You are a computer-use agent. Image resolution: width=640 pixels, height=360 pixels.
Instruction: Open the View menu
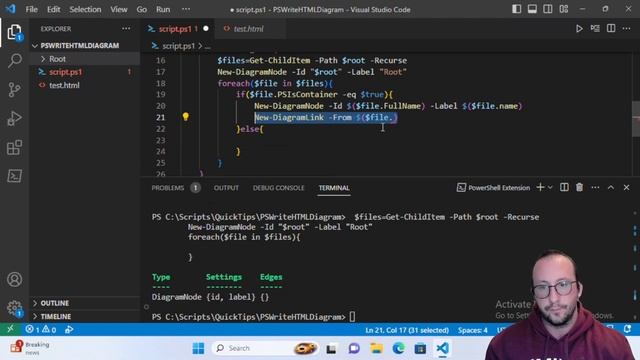[x=119, y=9]
